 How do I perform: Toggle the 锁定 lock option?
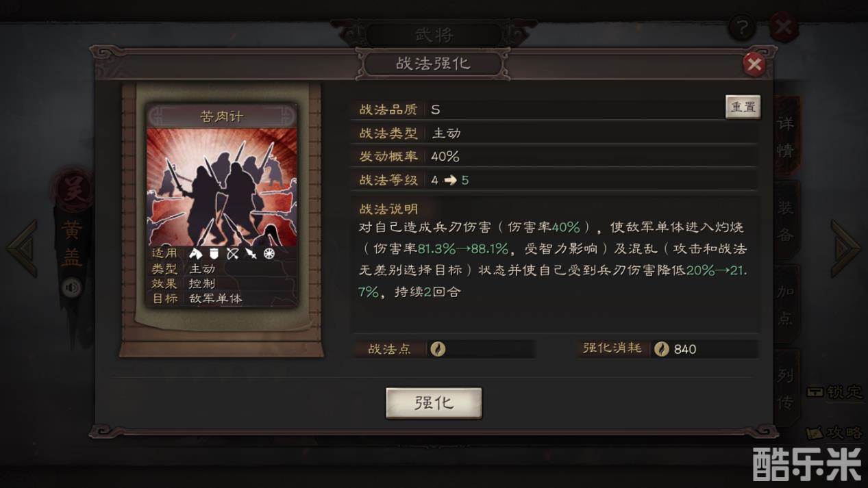point(834,392)
